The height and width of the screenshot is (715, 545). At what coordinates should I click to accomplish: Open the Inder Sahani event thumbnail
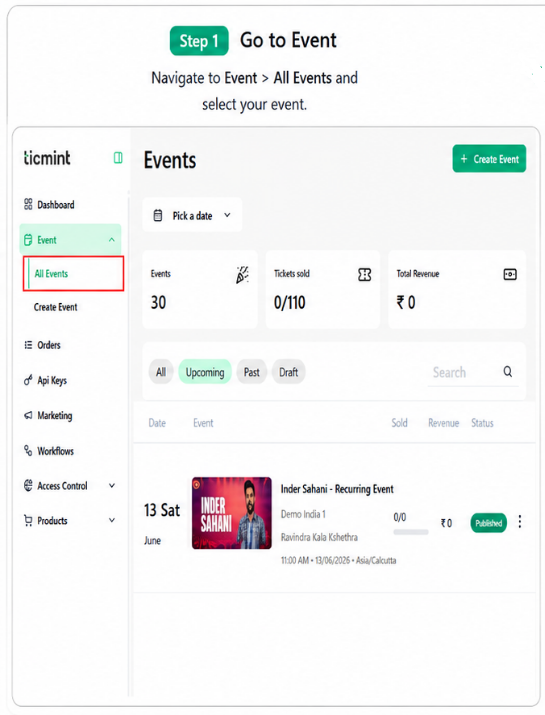click(x=232, y=513)
